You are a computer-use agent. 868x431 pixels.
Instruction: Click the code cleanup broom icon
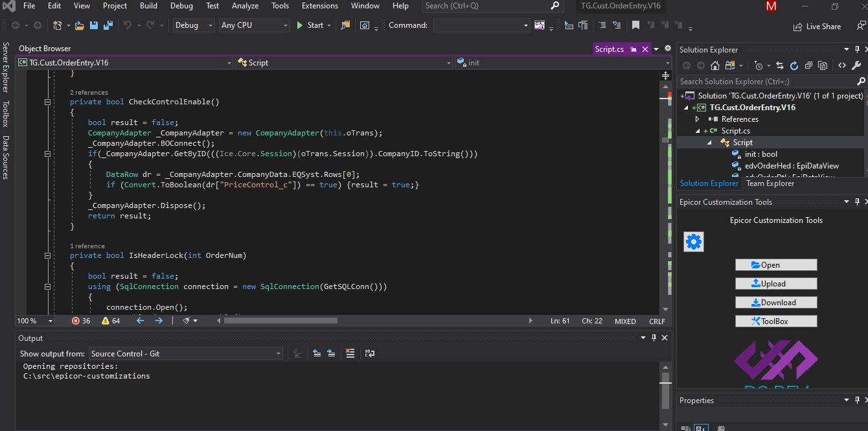187,321
